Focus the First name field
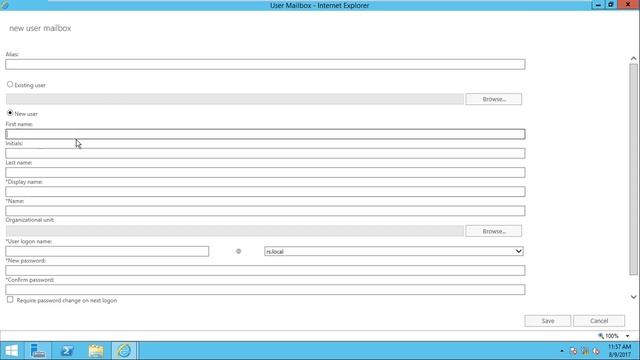640x360 pixels. (265, 134)
